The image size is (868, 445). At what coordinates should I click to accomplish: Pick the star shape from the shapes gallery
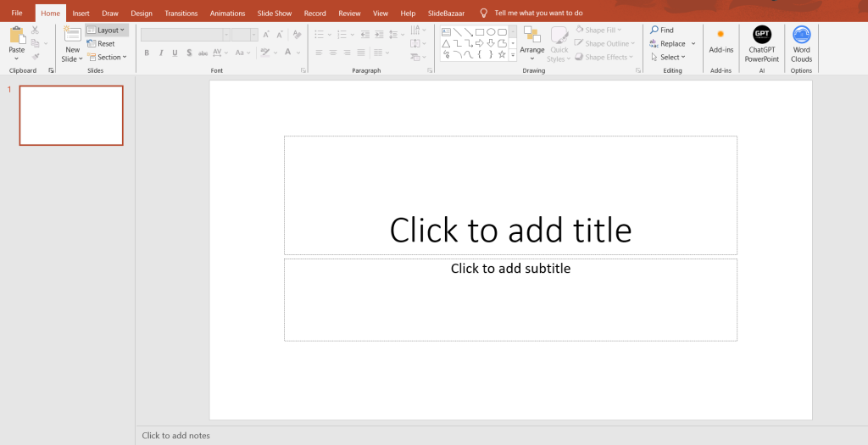[502, 54]
